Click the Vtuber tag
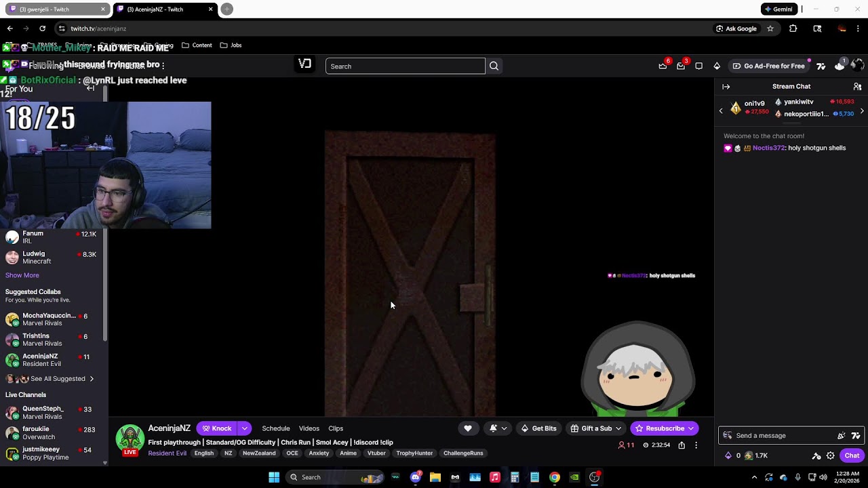The height and width of the screenshot is (488, 868). pos(376,453)
